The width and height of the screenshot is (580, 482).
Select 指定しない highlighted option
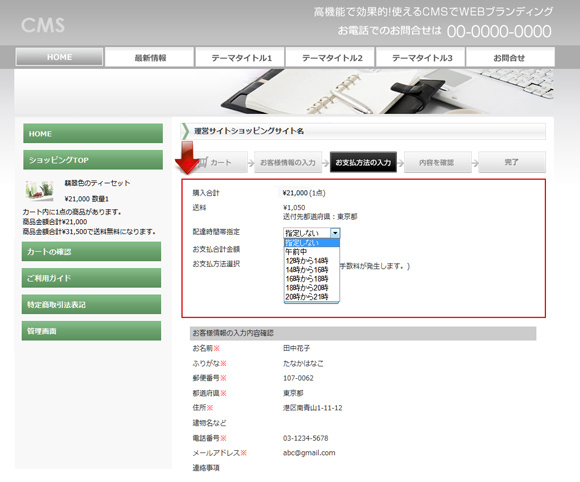(311, 243)
